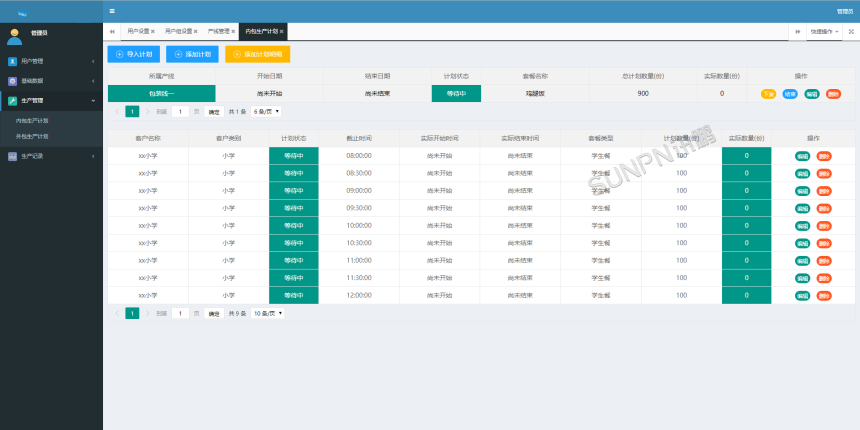
Task: Open 外包生产计划 in the sidebar
Action: tap(32, 136)
